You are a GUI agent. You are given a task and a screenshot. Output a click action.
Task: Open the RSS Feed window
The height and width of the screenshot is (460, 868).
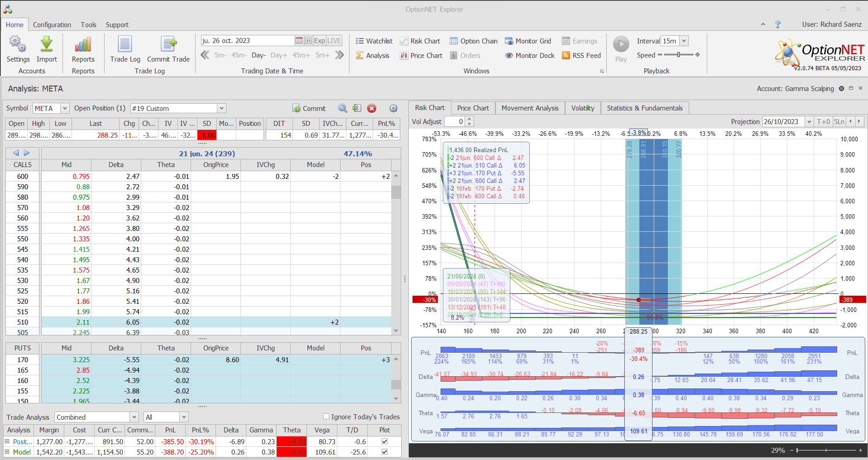[x=581, y=55]
